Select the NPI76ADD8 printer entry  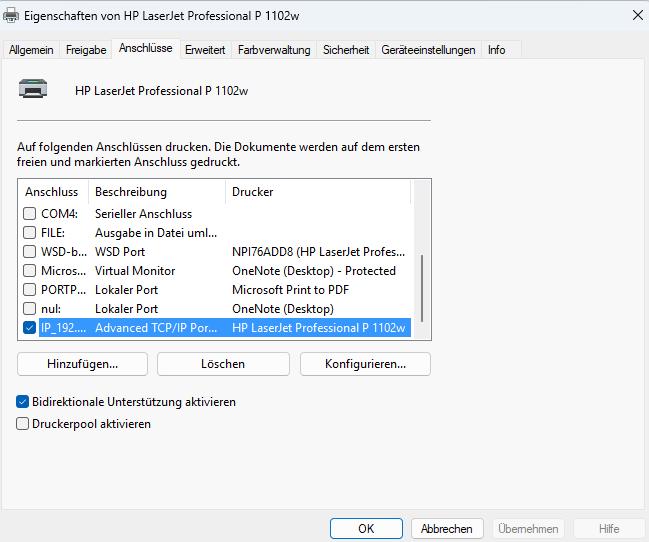[318, 252]
